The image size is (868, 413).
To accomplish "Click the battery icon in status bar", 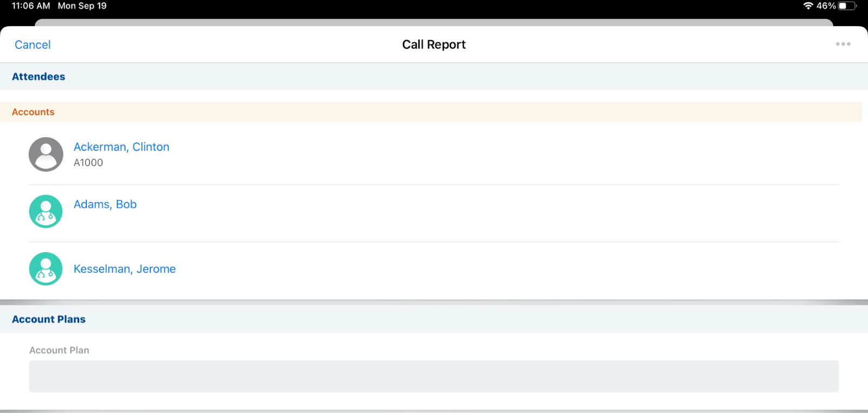I will (846, 6).
